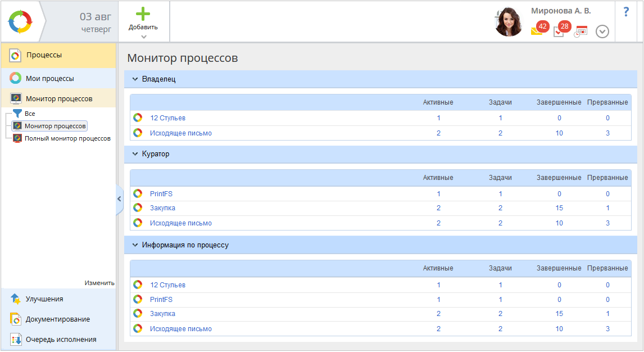Open the Мои процессы menu item
This screenshot has height=352, width=644.
pyautogui.click(x=49, y=79)
